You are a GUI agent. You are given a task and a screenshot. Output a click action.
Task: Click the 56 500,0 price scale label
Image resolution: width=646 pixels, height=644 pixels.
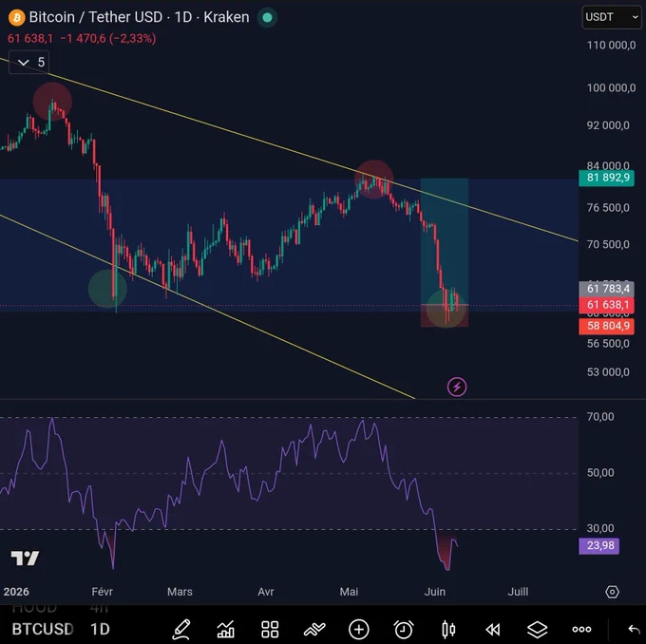point(608,344)
